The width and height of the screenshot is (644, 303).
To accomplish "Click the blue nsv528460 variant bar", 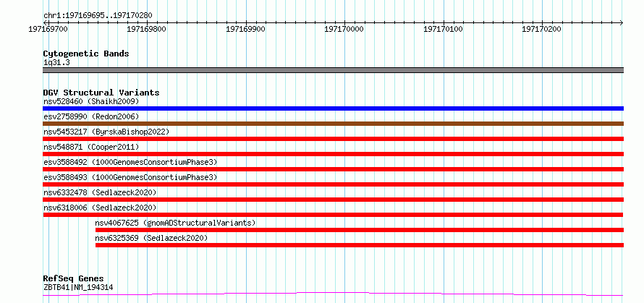I will click(x=333, y=108).
